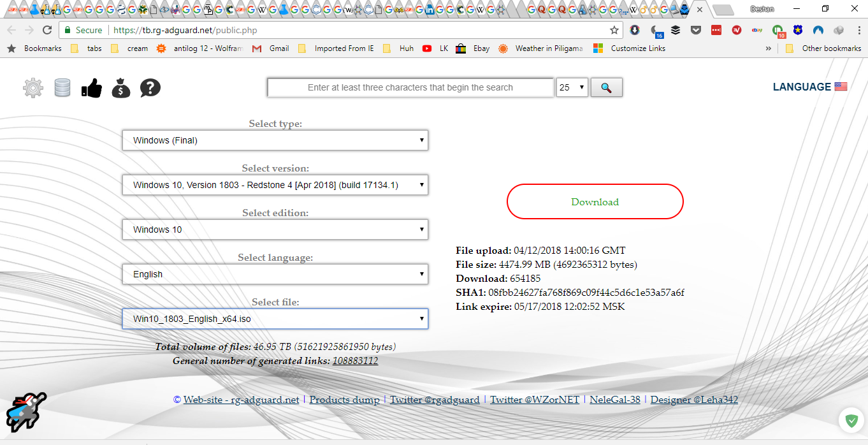
Task: Open the question mark help icon
Action: click(x=150, y=88)
